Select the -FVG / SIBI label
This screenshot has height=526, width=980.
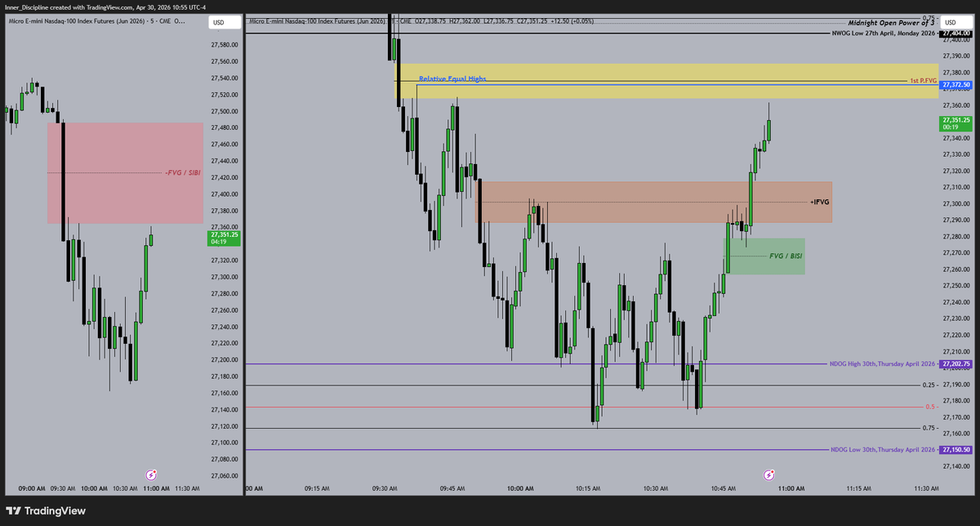pyautogui.click(x=182, y=172)
